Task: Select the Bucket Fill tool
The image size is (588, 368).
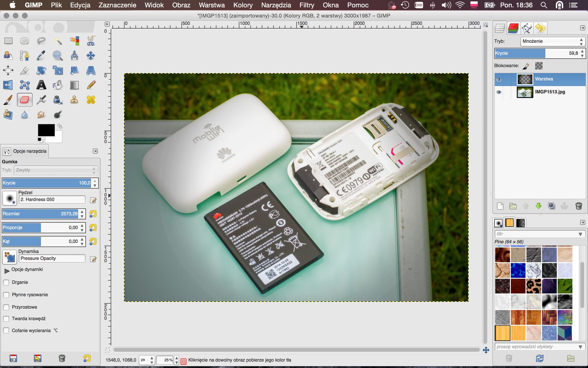Action: (58, 85)
